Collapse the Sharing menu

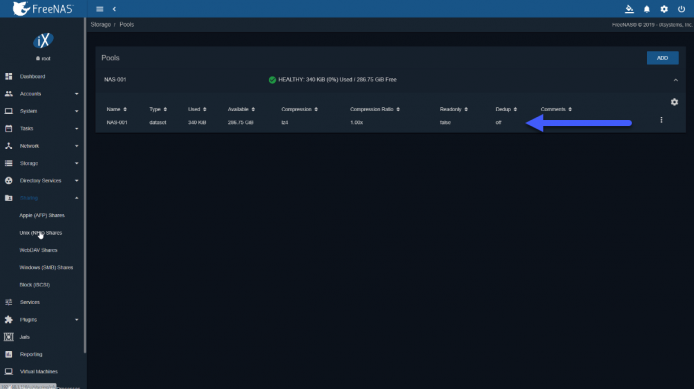tap(42, 198)
